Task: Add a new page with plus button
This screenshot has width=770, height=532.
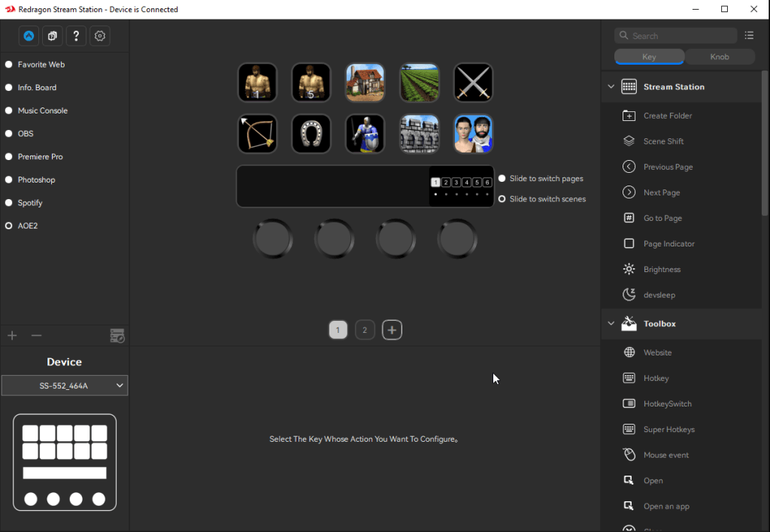Action: 392,330
